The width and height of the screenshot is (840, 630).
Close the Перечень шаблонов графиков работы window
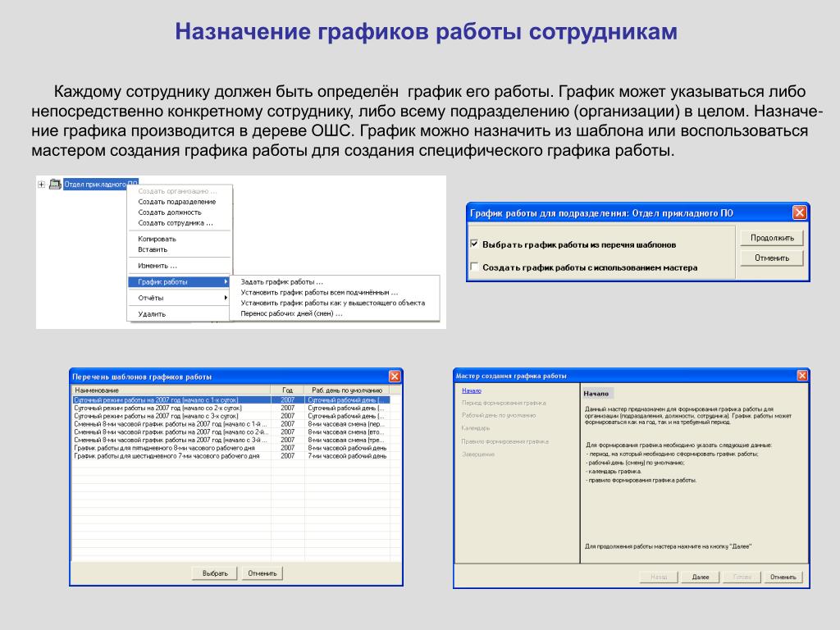[395, 377]
